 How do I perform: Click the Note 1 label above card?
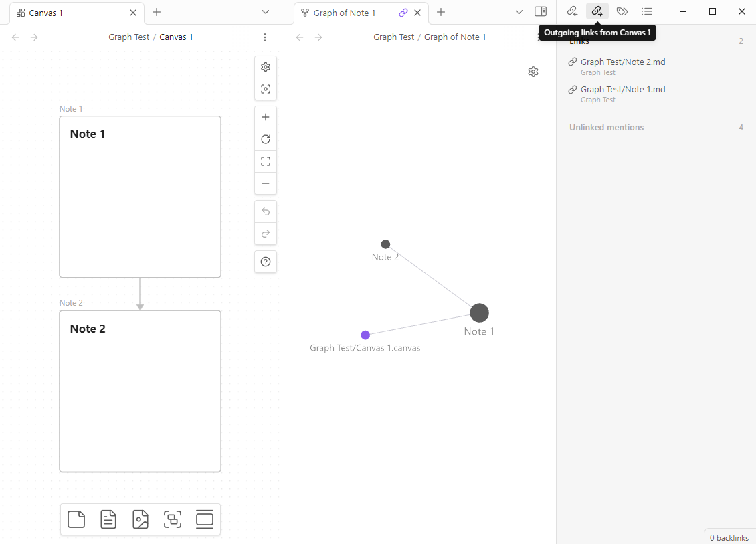click(71, 109)
